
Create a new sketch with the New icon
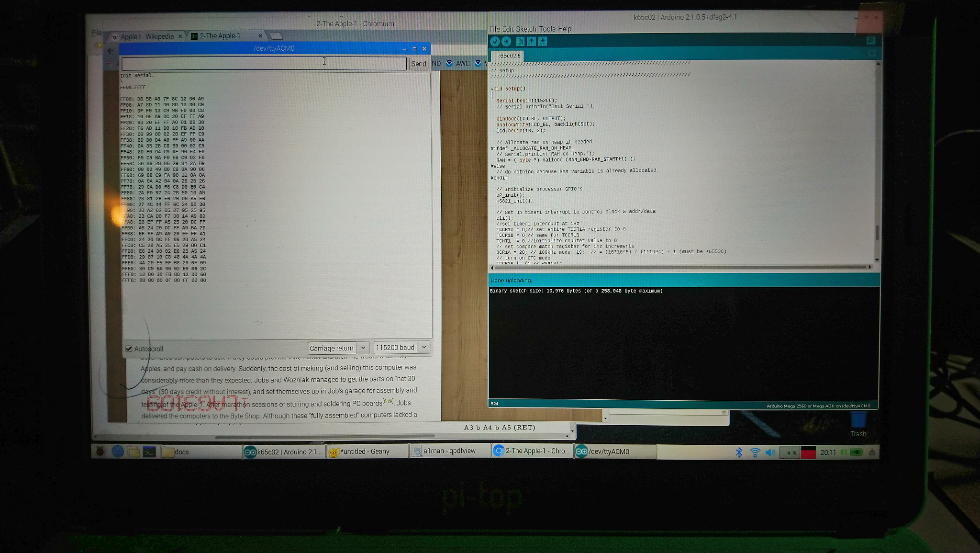(520, 42)
